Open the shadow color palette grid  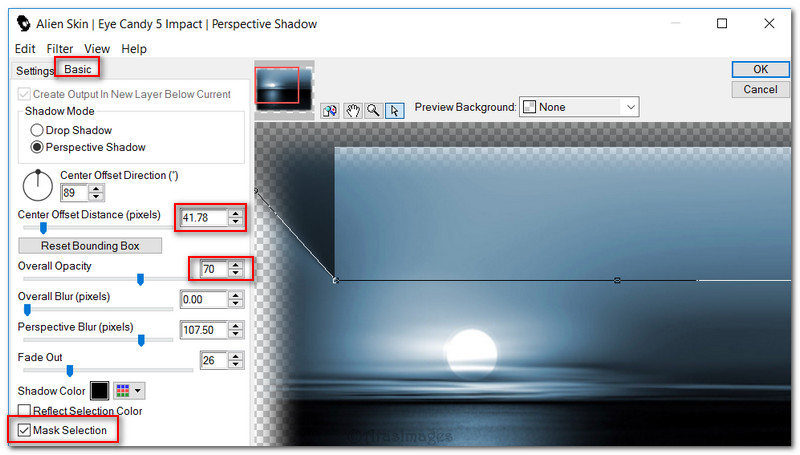(129, 391)
